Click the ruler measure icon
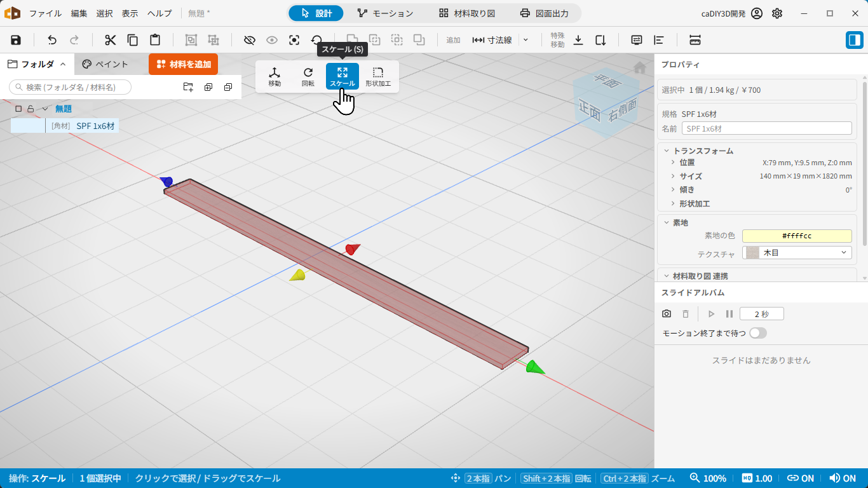 (695, 40)
